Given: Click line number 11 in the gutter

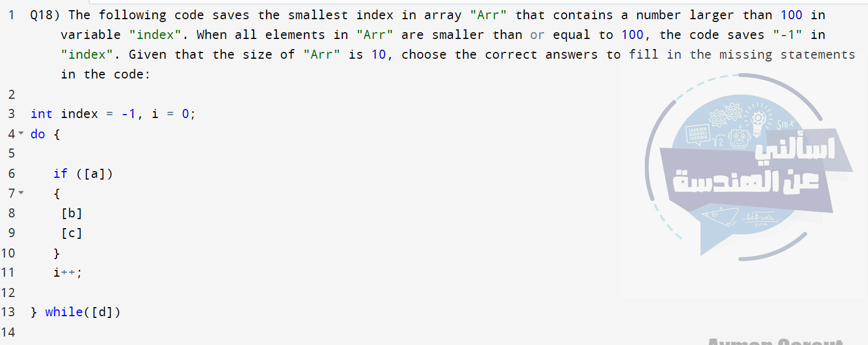Looking at the screenshot, I should (x=8, y=272).
